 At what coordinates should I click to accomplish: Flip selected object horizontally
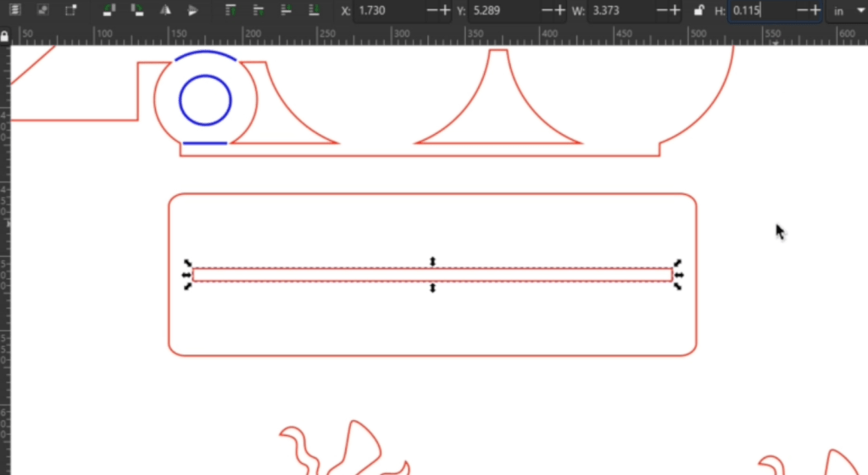(165, 10)
